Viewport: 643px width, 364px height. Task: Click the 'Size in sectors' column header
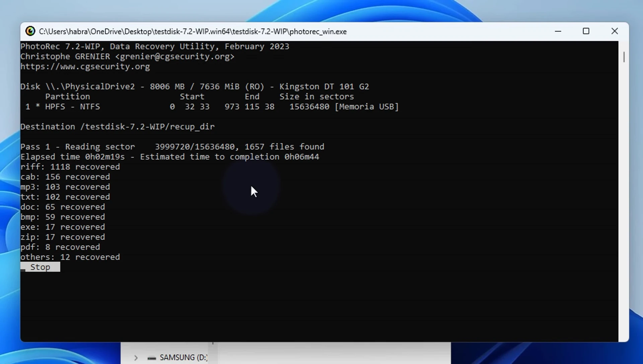click(317, 97)
